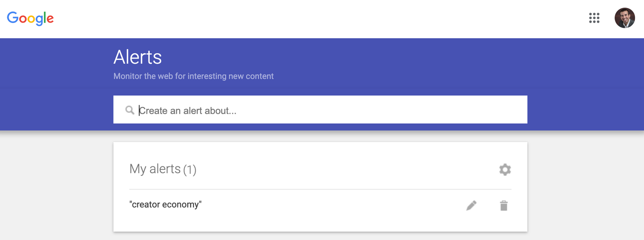
Task: Click the word "interesting" in the subtitle
Action: coord(207,76)
